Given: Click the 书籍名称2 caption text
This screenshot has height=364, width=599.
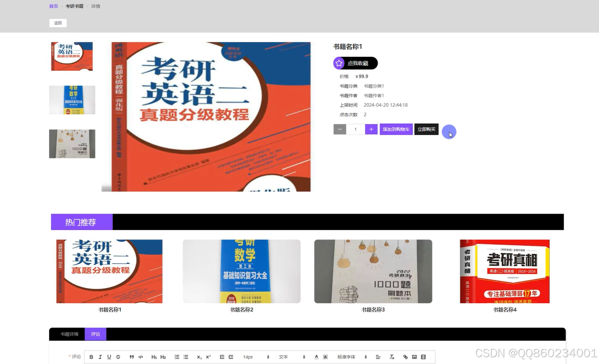Looking at the screenshot, I should 242,310.
